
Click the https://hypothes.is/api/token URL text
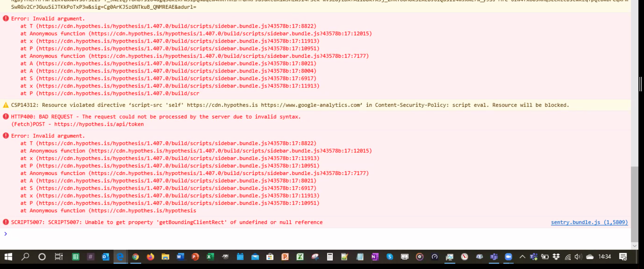point(99,124)
